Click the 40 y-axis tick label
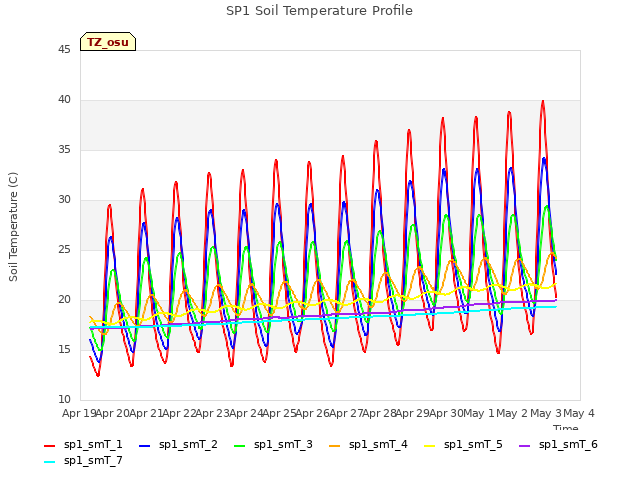 [64, 100]
